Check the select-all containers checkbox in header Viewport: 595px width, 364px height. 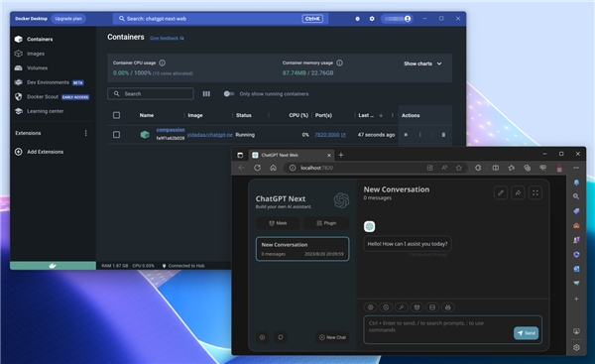coord(116,115)
